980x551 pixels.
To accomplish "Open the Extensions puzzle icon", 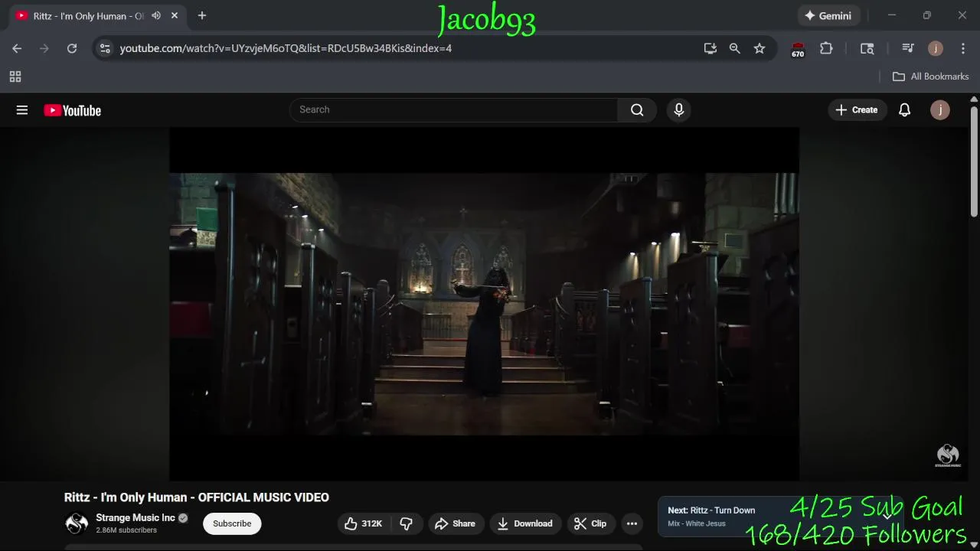I will [826, 48].
